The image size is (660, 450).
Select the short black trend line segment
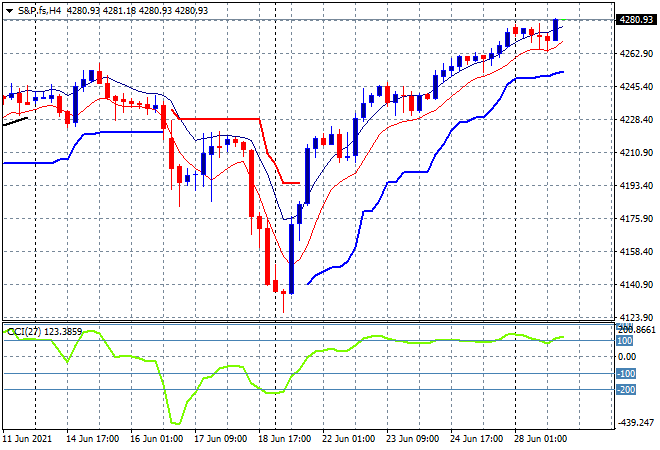click(16, 122)
